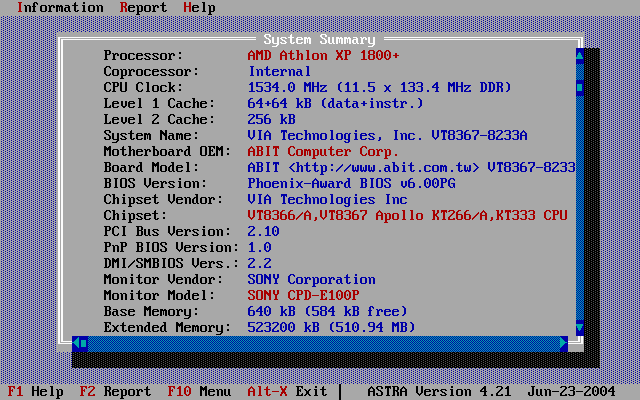This screenshot has height=400, width=640.
Task: Click the 1534.0 MHz CPU clock value
Action: pyautogui.click(x=379, y=87)
